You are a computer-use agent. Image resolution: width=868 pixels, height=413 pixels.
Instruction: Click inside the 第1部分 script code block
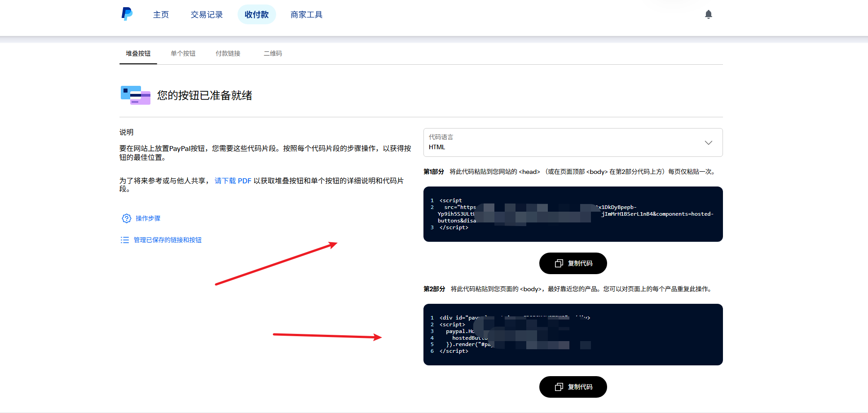[573, 214]
